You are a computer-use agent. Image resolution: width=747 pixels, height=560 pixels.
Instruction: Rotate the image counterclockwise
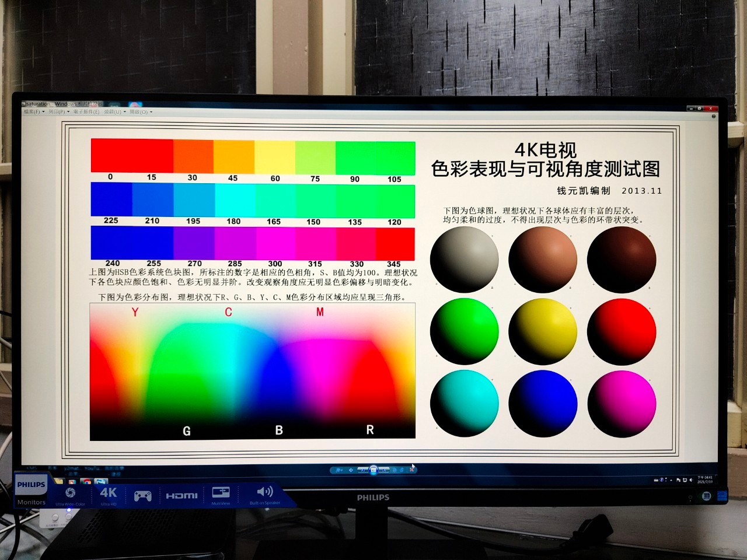point(395,470)
